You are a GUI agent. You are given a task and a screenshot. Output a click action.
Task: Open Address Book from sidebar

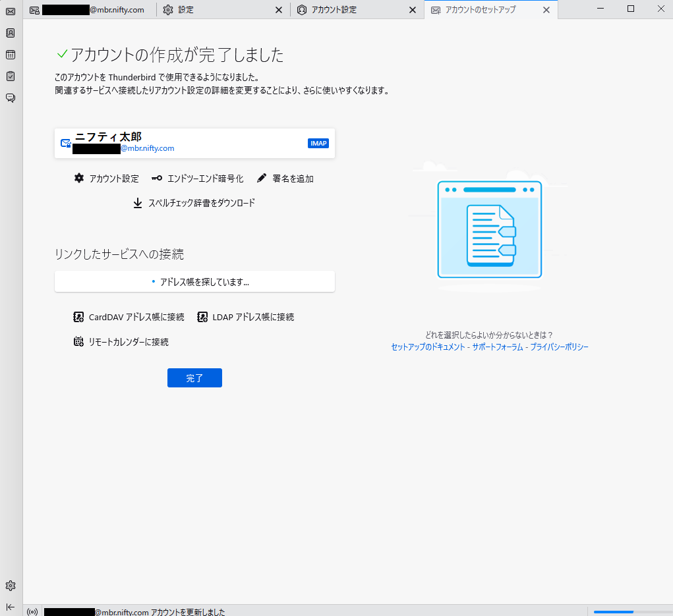(x=11, y=33)
